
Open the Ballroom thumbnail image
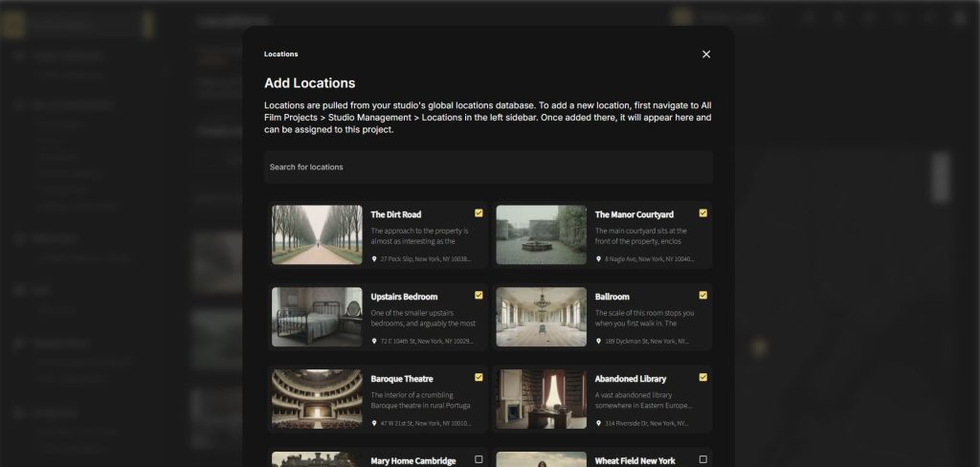click(542, 317)
